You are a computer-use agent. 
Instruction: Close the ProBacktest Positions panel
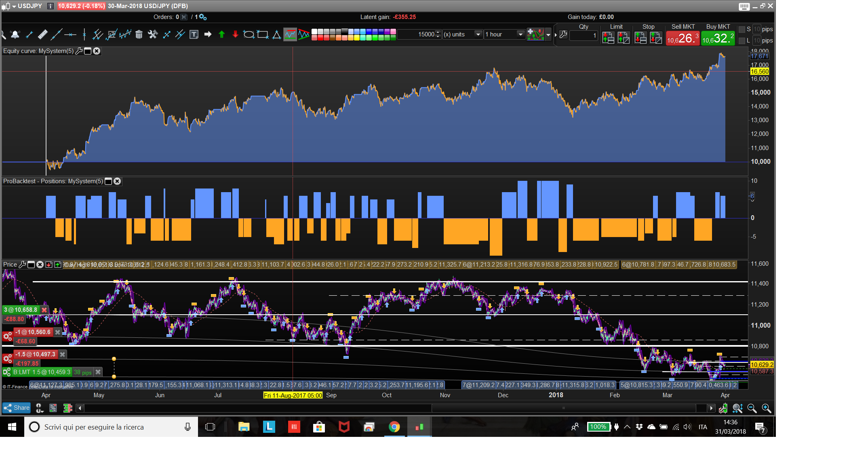click(117, 181)
